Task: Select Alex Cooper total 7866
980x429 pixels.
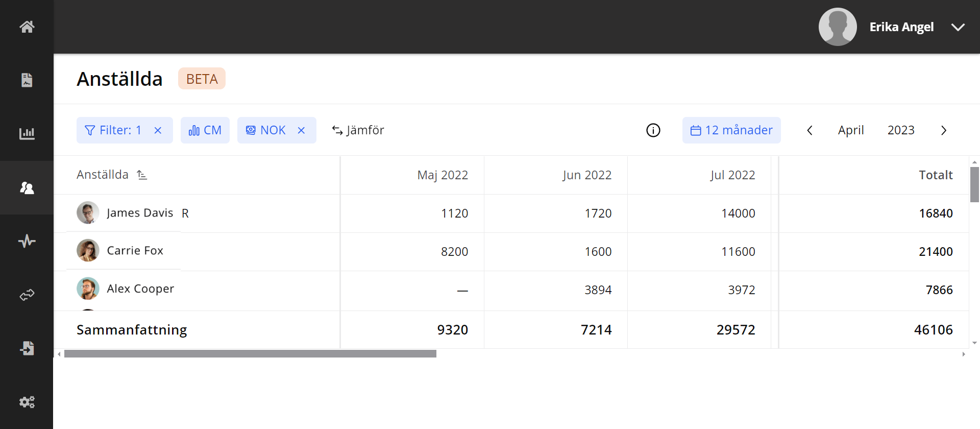Action: tap(939, 290)
